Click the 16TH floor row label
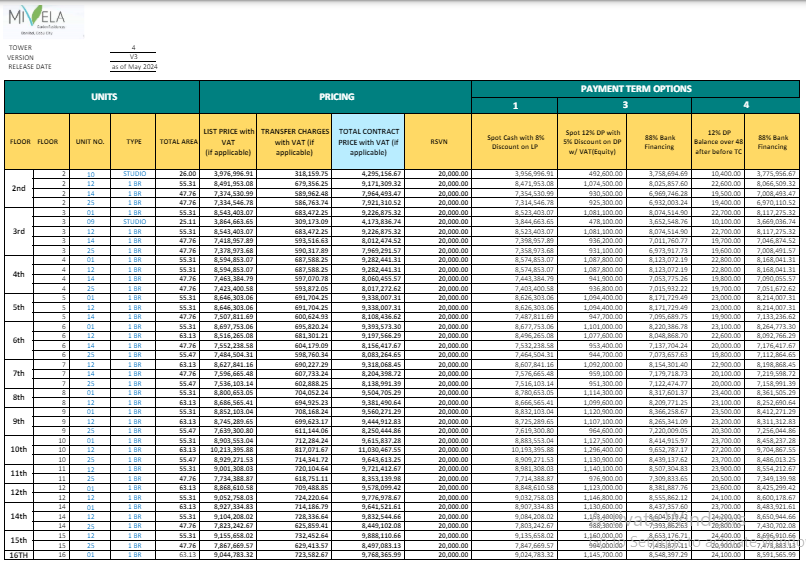The width and height of the screenshot is (806, 563). (x=18, y=555)
